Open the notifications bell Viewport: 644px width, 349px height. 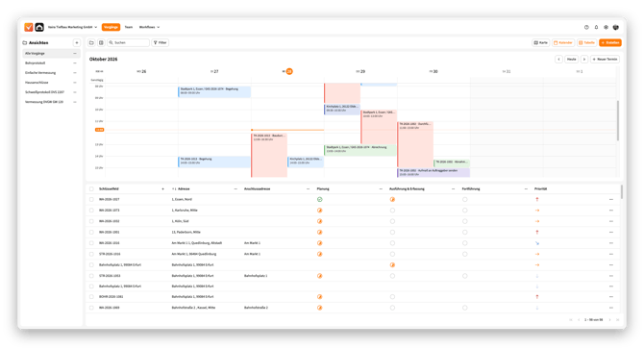(x=596, y=27)
